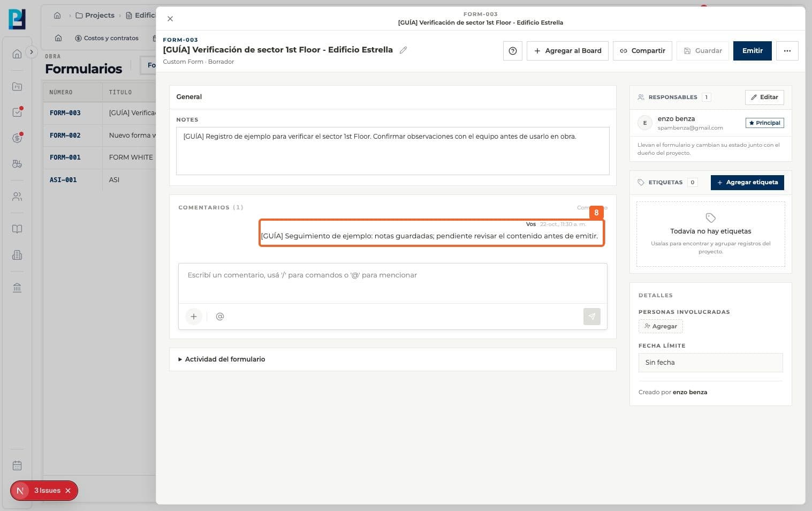
Task: Open the book library icon in sidebar
Action: tap(17, 229)
